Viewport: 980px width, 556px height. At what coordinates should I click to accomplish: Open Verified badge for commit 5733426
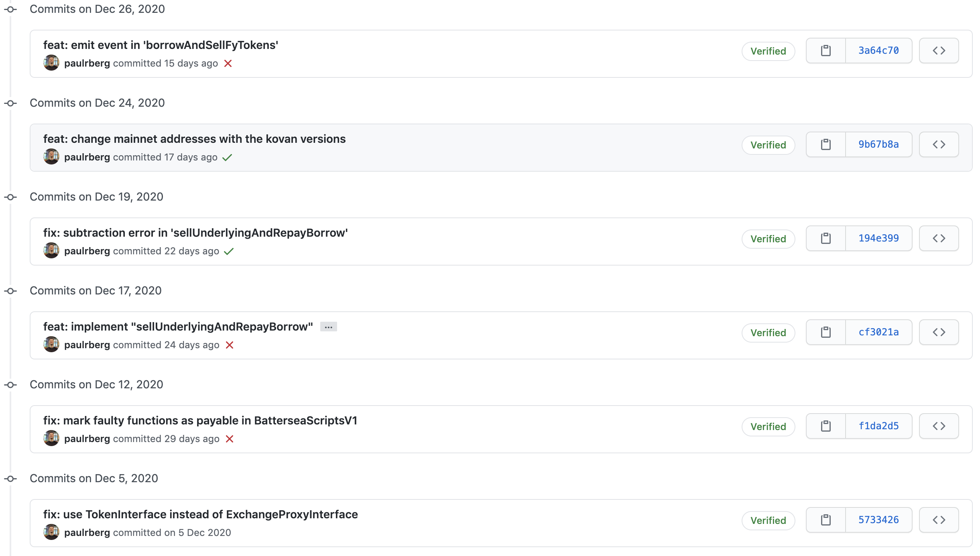pyautogui.click(x=768, y=520)
